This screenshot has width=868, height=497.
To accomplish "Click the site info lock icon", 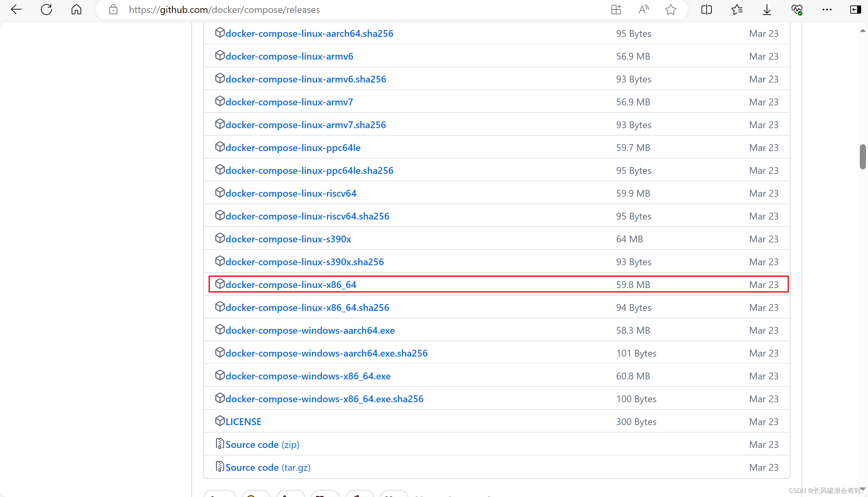I will click(113, 10).
